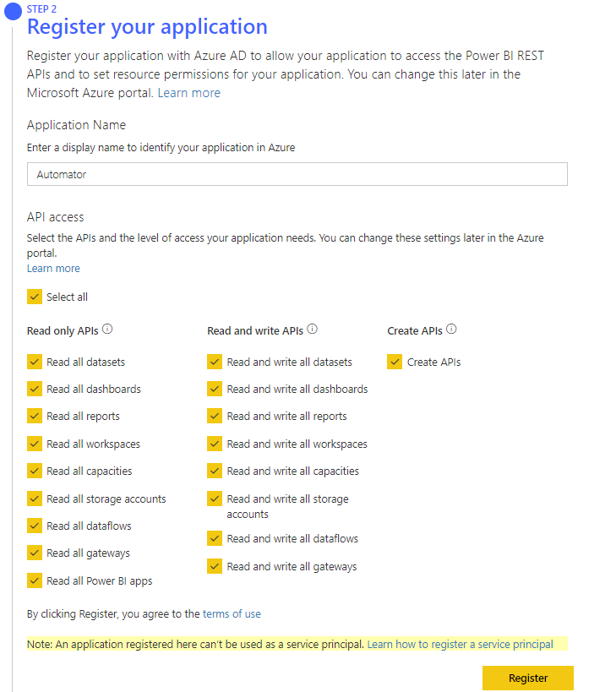Toggle Read all capacities checkbox
Image resolution: width=616 pixels, height=692 pixels.
[35, 471]
